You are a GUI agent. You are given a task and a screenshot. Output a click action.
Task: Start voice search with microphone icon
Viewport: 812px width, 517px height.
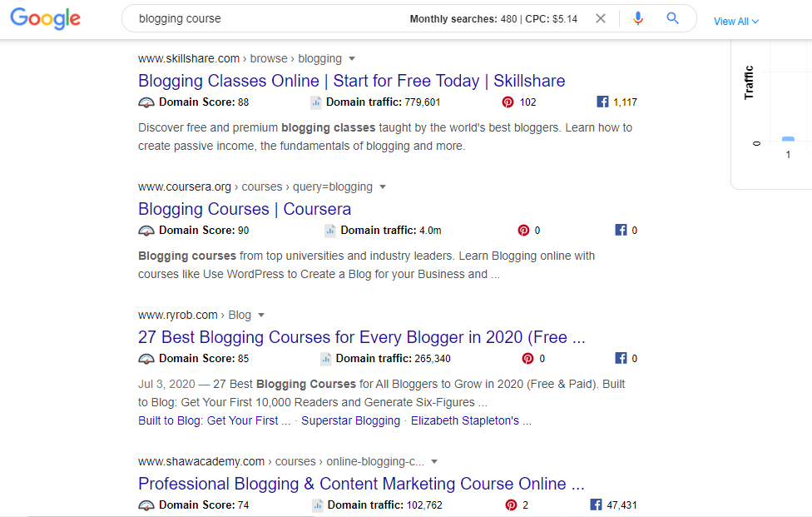point(638,18)
